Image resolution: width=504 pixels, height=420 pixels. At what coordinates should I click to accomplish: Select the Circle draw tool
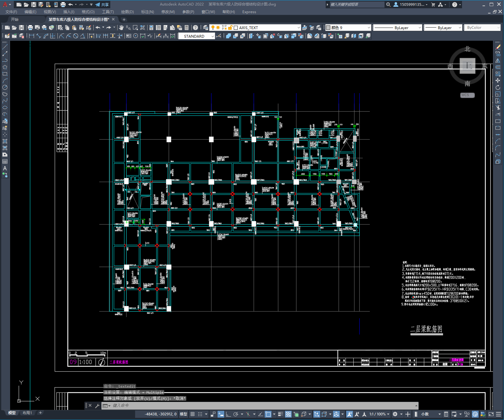tap(5, 87)
